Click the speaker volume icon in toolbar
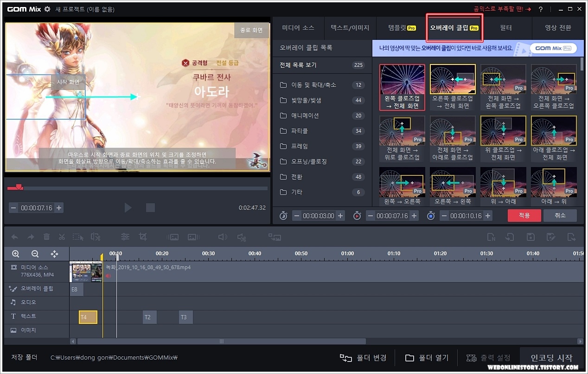Screen dimensions: 588x374 [x=223, y=237]
